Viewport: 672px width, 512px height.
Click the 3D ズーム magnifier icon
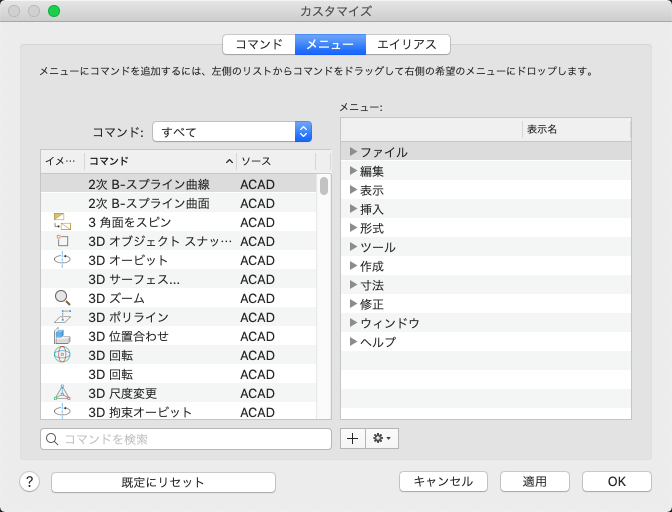pos(61,298)
